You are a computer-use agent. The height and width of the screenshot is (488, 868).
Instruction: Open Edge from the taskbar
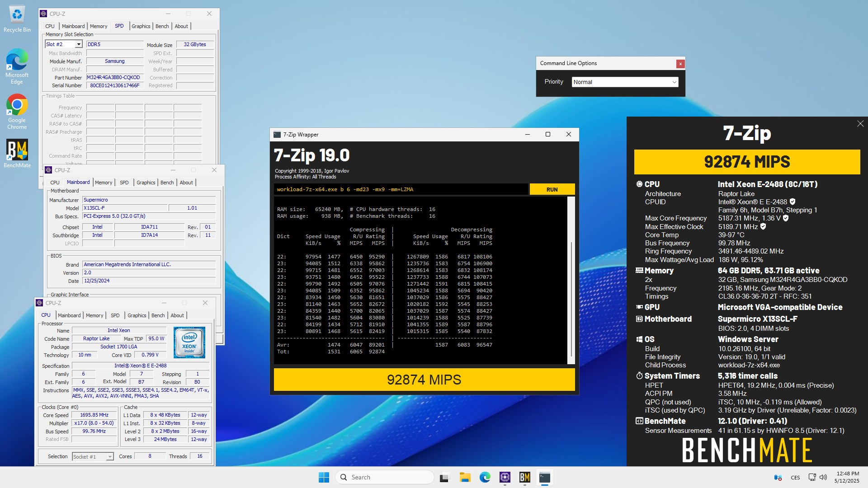(485, 477)
